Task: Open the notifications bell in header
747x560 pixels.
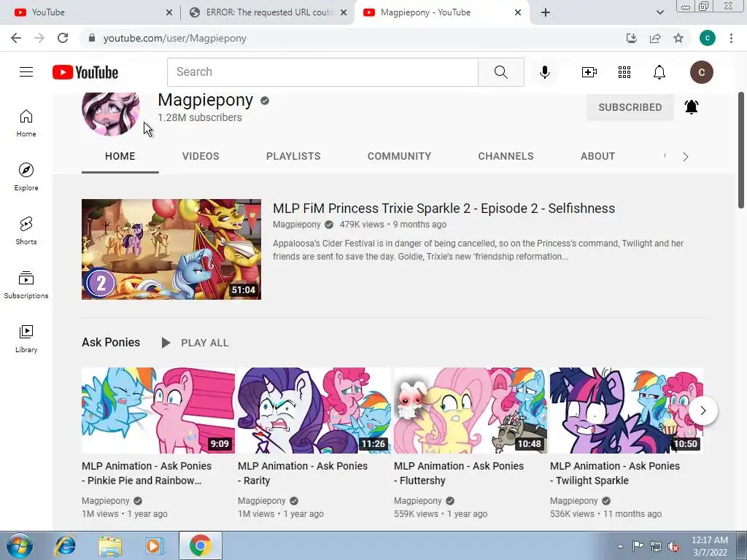Action: click(659, 72)
